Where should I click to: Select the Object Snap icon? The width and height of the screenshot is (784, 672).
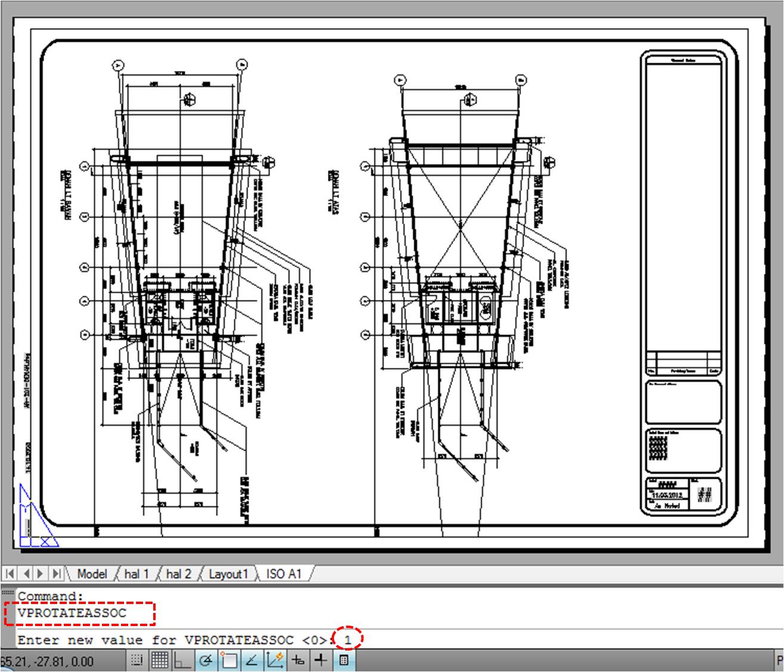[x=228, y=661]
